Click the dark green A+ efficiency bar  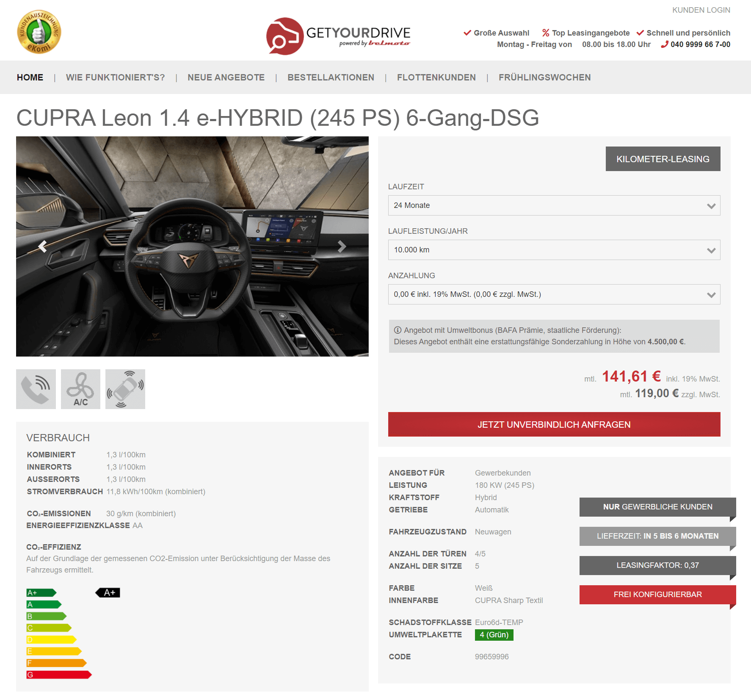(x=41, y=592)
